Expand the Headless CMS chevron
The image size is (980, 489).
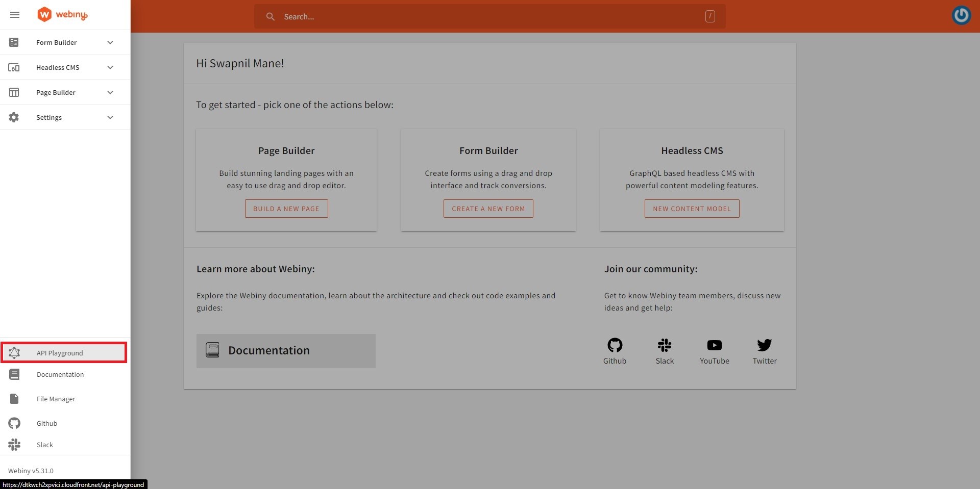click(x=110, y=67)
